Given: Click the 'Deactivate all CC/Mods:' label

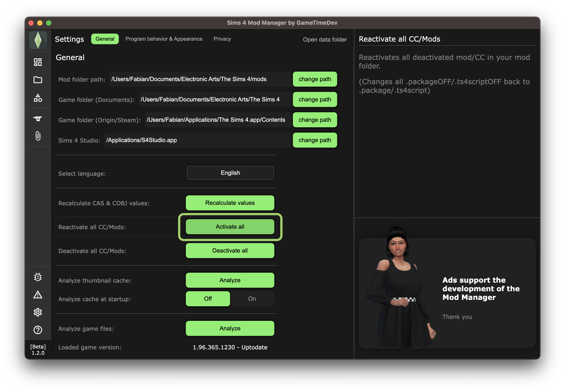Looking at the screenshot, I should click(92, 251).
